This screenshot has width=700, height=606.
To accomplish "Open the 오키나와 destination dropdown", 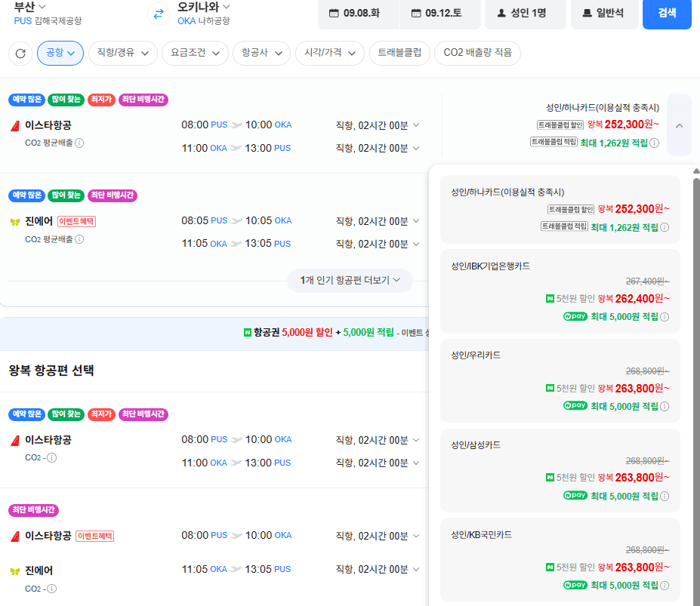I will pyautogui.click(x=204, y=7).
